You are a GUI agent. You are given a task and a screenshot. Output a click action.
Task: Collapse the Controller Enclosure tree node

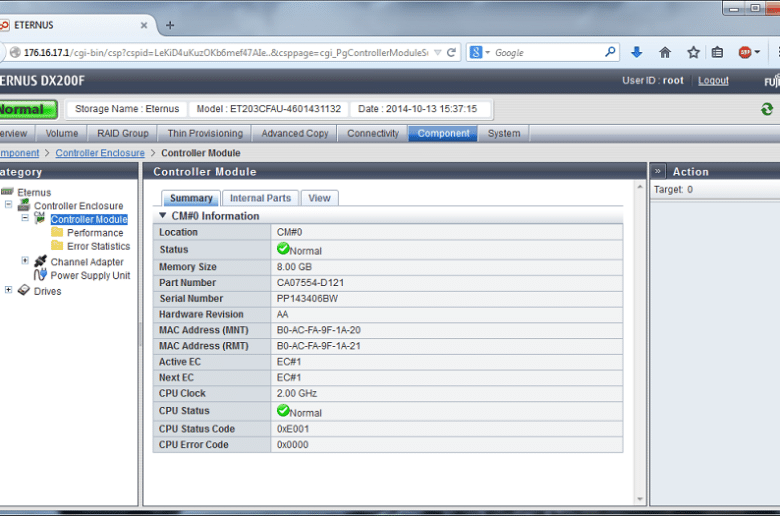point(8,205)
